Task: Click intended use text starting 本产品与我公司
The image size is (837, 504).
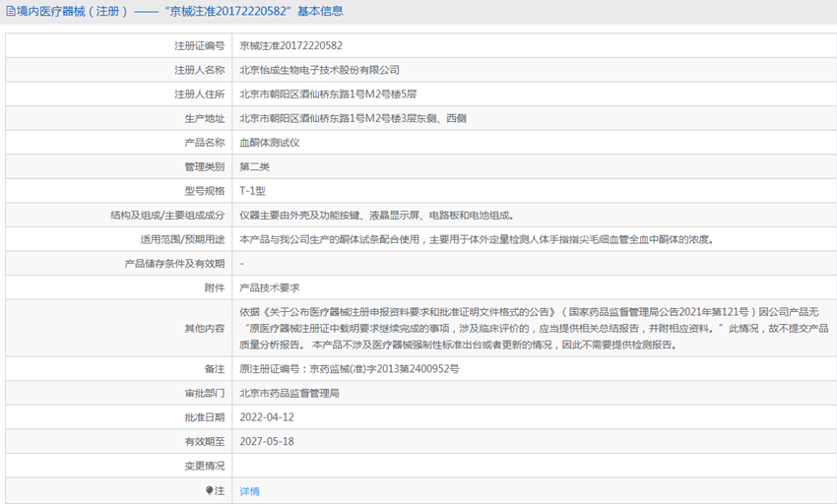Action: point(477,240)
